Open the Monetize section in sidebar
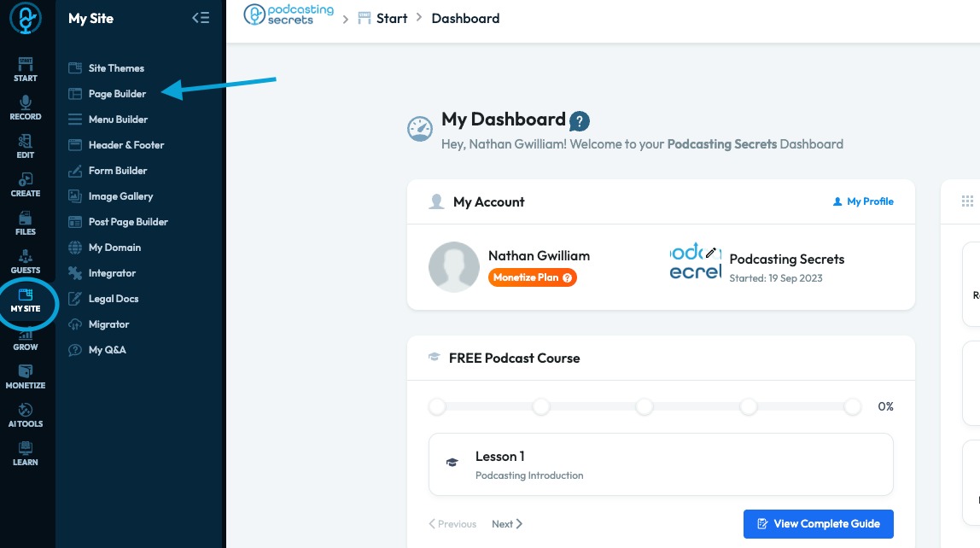Screen dimensions: 980x548 25,377
